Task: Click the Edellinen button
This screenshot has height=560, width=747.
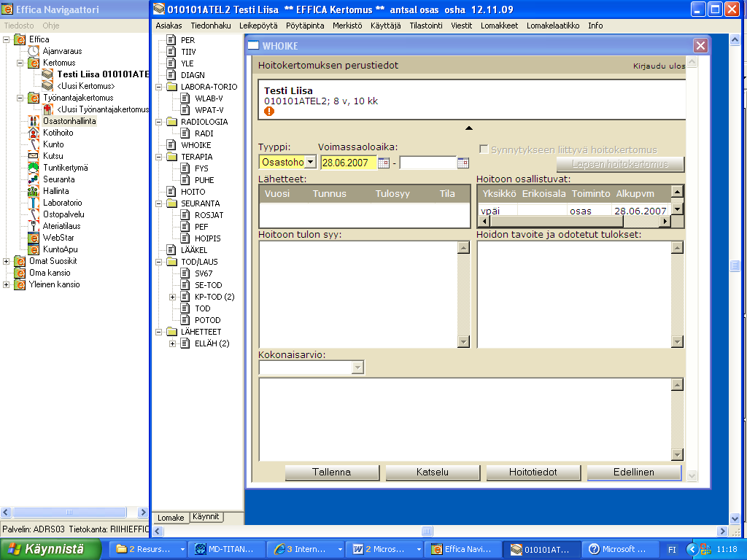Action: pos(634,472)
